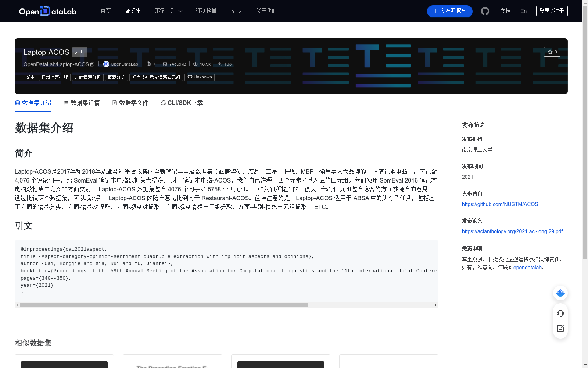Switch to 数据集详情 tab

pyautogui.click(x=82, y=103)
